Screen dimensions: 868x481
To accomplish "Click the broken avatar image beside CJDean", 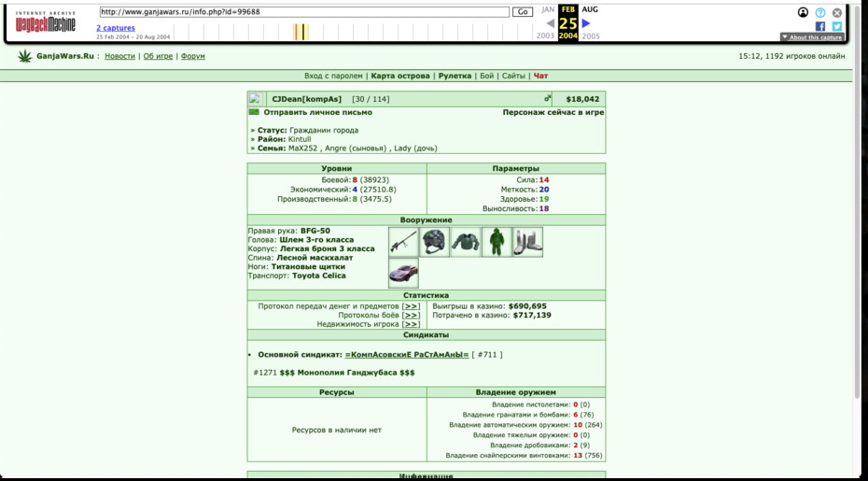I will 254,99.
